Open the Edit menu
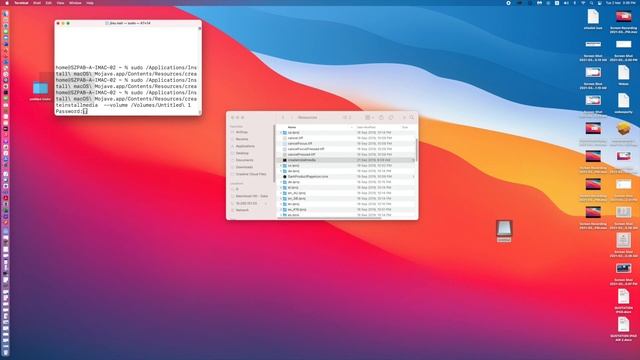 pos(49,3)
